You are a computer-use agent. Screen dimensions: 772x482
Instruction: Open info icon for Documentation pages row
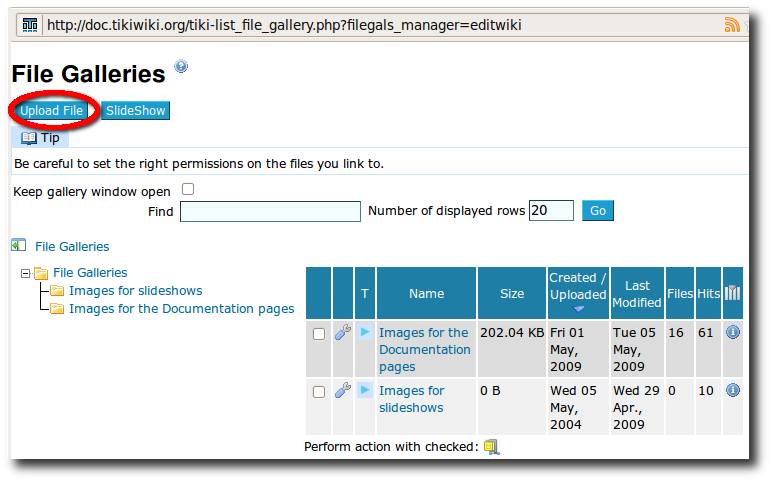click(733, 332)
